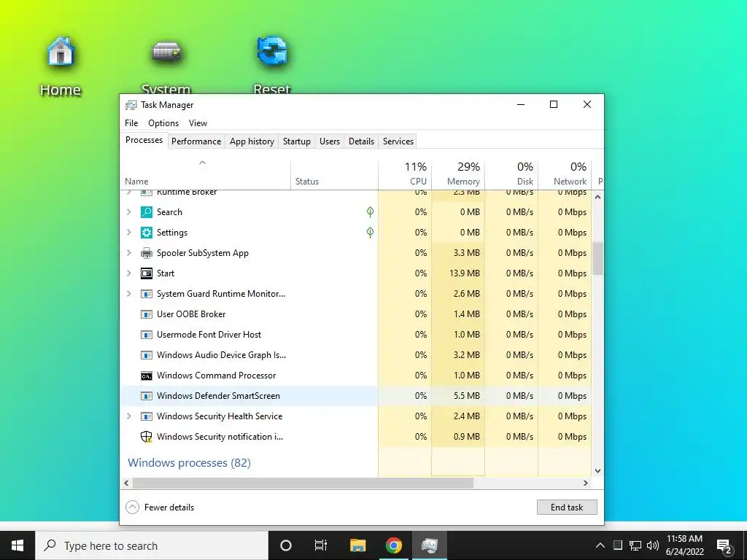Expand the Search process group
This screenshot has width=747, height=560.
(x=128, y=212)
